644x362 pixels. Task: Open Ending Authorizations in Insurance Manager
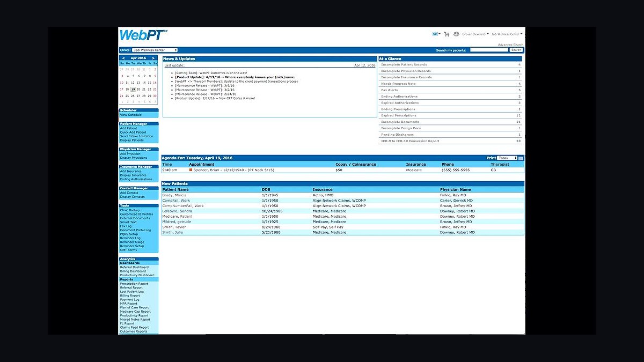coord(136,179)
